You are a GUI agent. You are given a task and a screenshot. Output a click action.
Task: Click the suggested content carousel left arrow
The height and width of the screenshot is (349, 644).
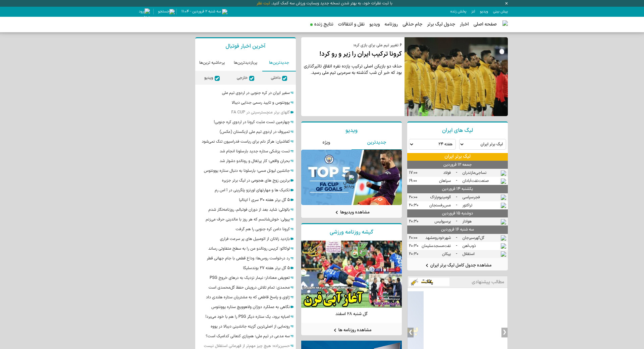tap(411, 332)
